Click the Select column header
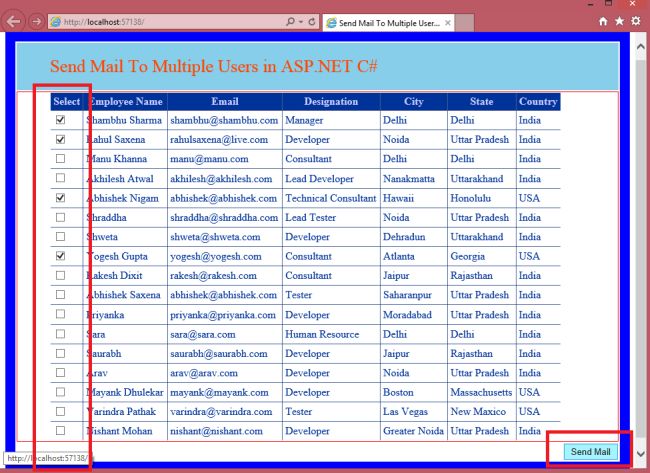650x473 pixels. point(67,102)
